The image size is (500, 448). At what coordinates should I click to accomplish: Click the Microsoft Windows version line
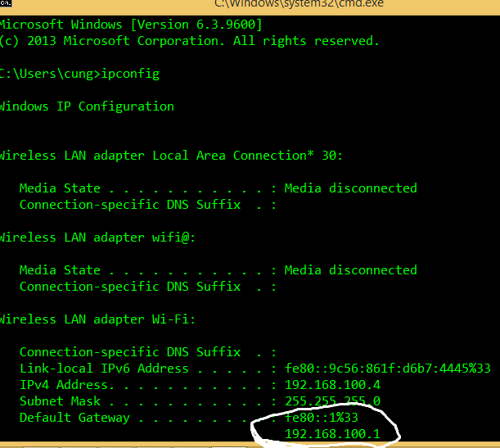(131, 25)
